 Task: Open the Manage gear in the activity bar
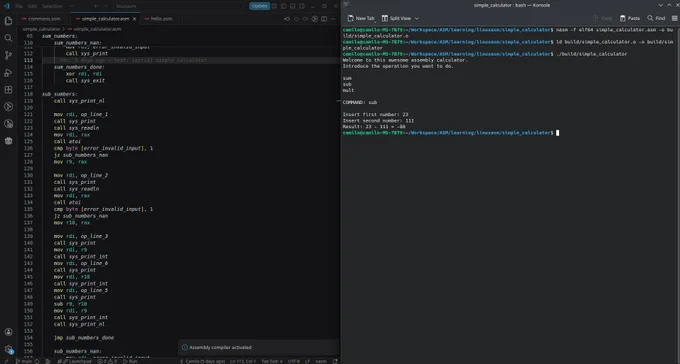click(8, 349)
